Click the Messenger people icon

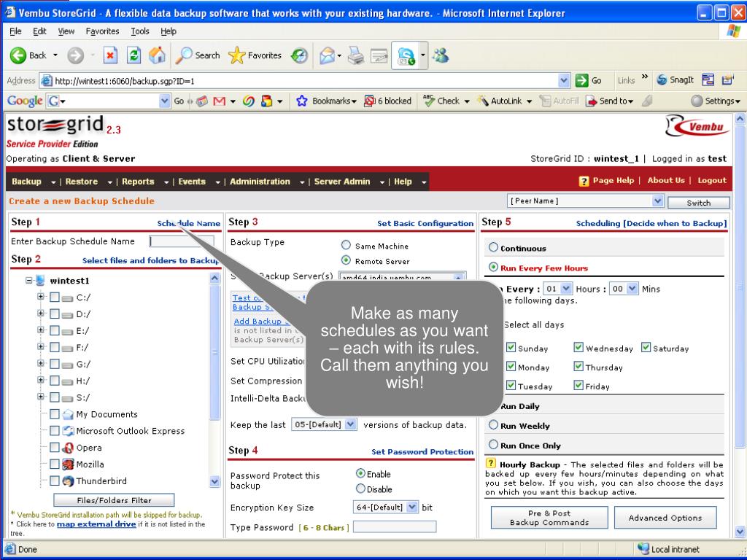tap(441, 55)
